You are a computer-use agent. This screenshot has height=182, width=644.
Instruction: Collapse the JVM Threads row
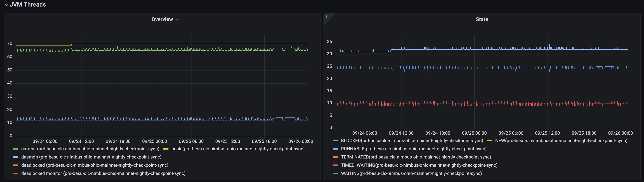[x=7, y=4]
